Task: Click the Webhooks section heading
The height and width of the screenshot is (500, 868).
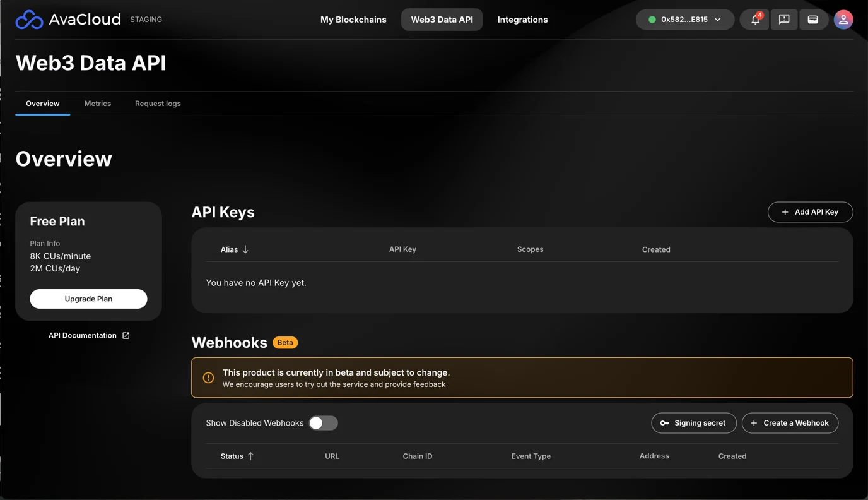Action: pos(230,343)
